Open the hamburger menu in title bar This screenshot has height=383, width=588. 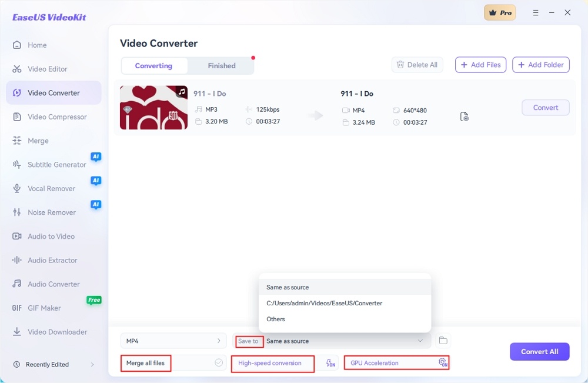pyautogui.click(x=536, y=13)
